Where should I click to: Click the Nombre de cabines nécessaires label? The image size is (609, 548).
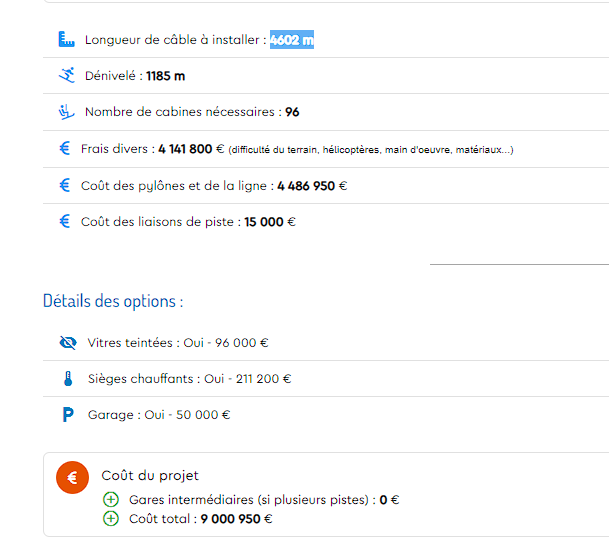[x=183, y=112]
